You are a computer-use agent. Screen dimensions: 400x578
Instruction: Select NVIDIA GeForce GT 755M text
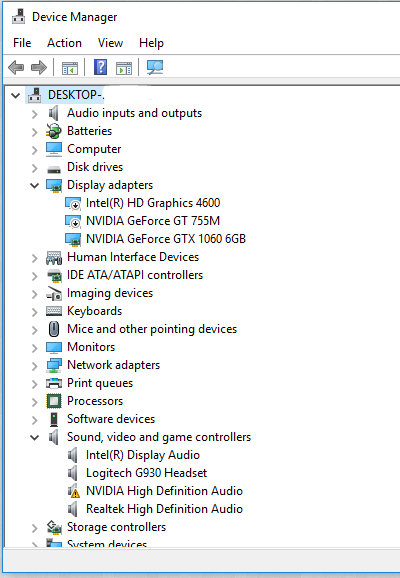coord(153,221)
